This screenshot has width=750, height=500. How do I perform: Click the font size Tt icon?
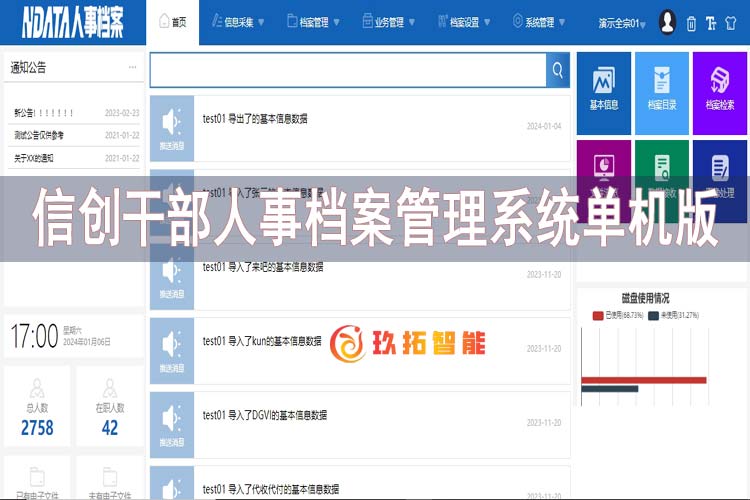click(x=711, y=23)
